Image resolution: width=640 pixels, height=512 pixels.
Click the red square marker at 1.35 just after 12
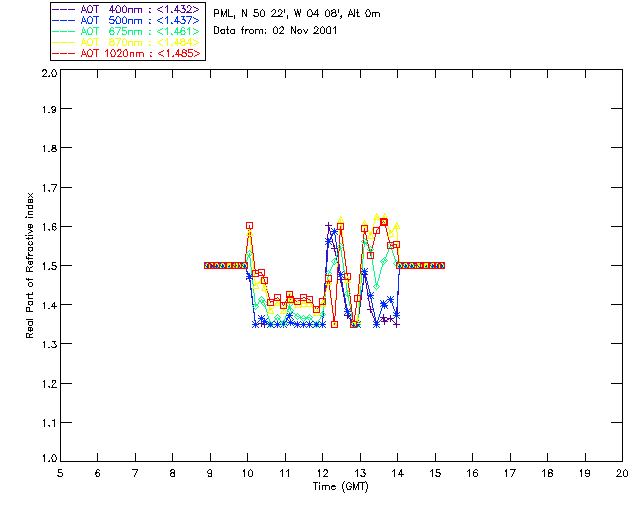[335, 325]
